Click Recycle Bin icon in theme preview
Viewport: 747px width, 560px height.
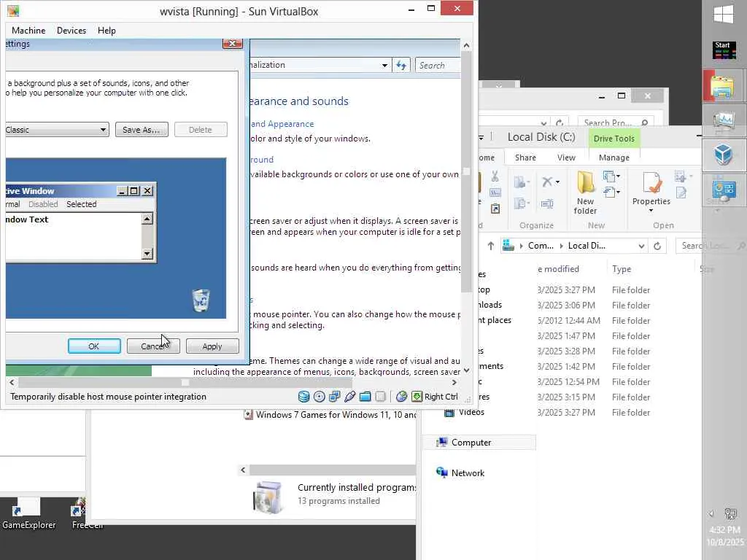coord(201,300)
